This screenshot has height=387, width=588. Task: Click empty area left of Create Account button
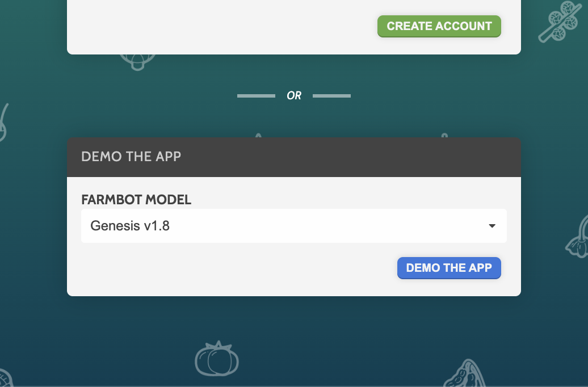coord(227,26)
